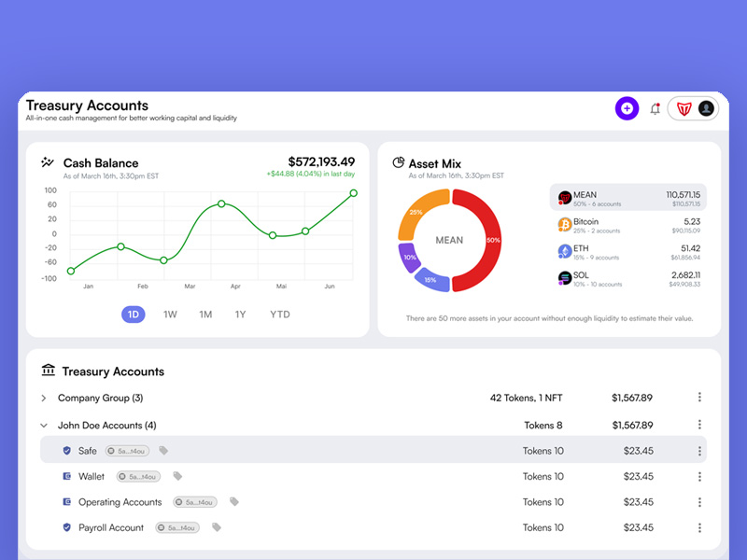747x560 pixels.
Task: Select the 1M time range
Action: click(205, 315)
